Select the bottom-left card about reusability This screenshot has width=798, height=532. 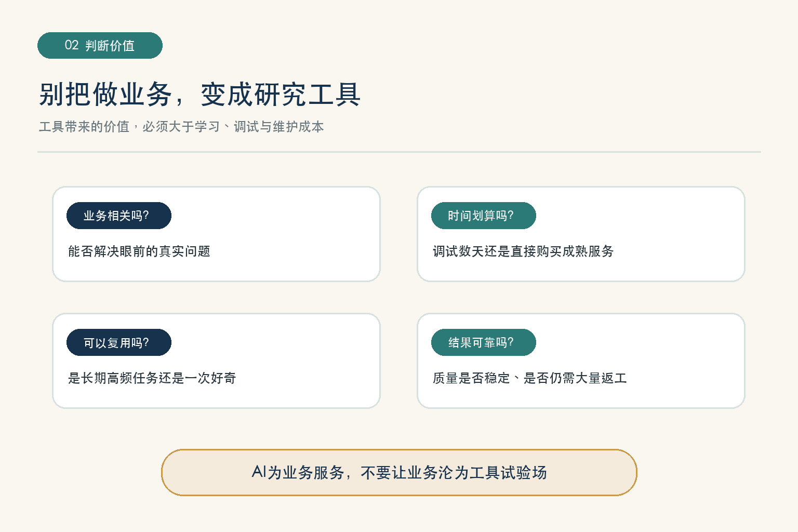point(217,361)
